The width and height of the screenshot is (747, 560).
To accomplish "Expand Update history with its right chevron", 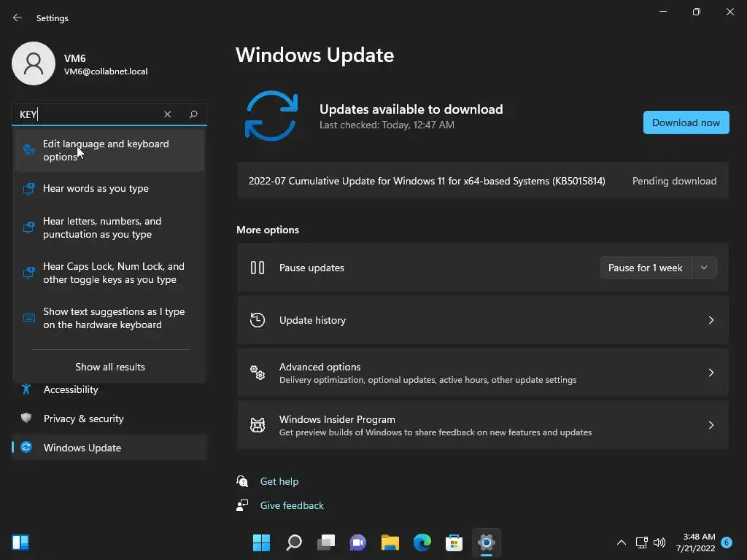I will pyautogui.click(x=711, y=320).
